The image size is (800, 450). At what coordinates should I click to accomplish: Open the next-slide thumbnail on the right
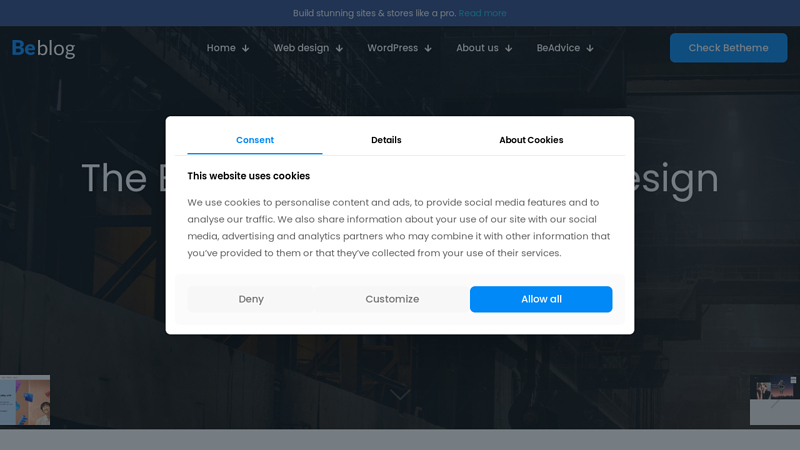pyautogui.click(x=775, y=401)
